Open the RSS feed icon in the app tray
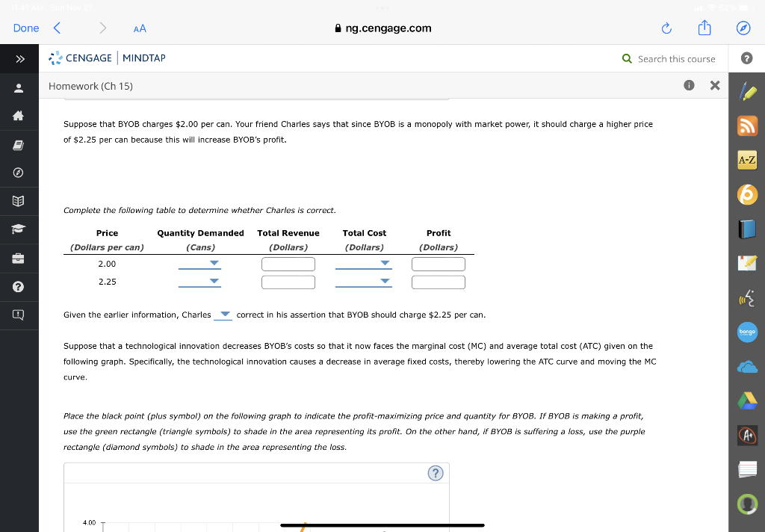 pos(748,126)
